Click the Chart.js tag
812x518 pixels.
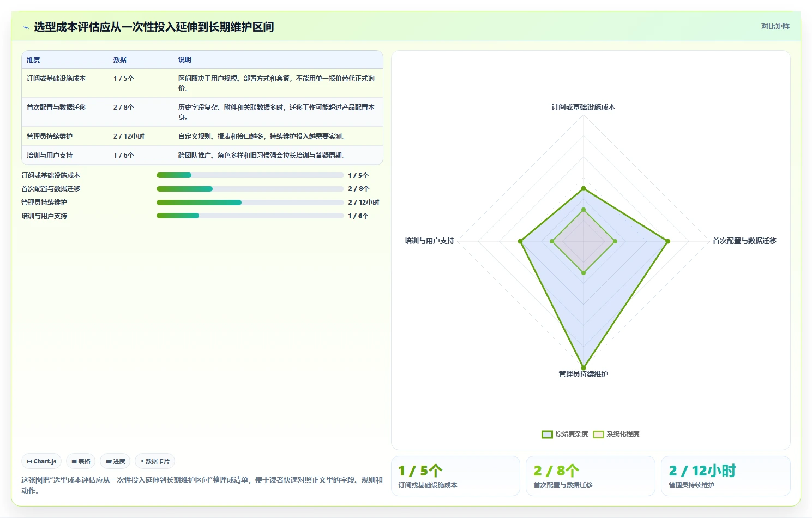41,461
